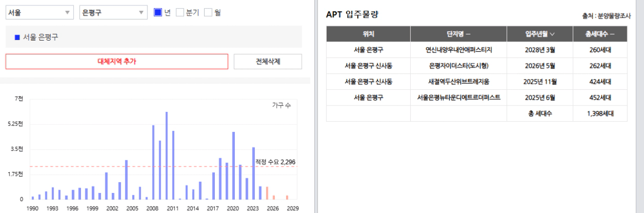The image size is (644, 213).
Task: Click the 대체지역 추가 button
Action: [x=117, y=62]
